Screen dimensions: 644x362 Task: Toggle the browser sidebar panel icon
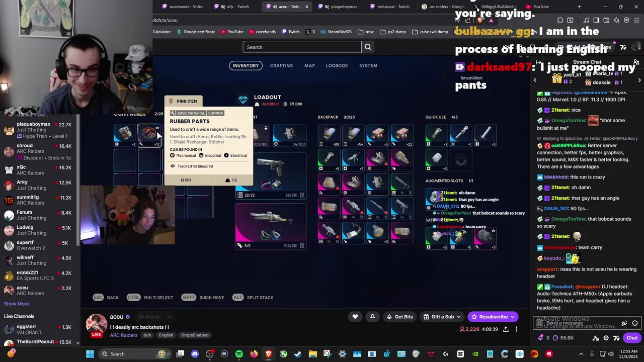tap(596, 20)
